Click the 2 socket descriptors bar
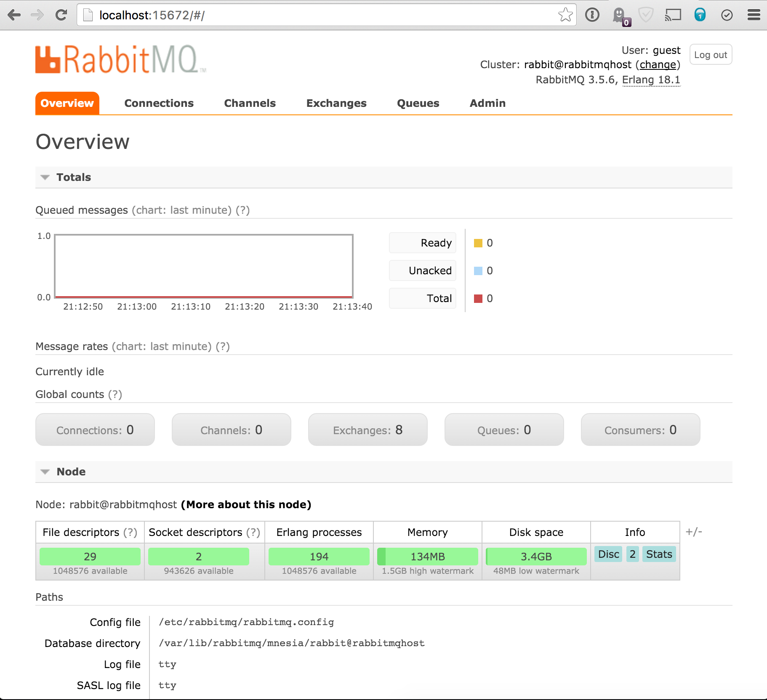767x700 pixels. pyautogui.click(x=199, y=557)
